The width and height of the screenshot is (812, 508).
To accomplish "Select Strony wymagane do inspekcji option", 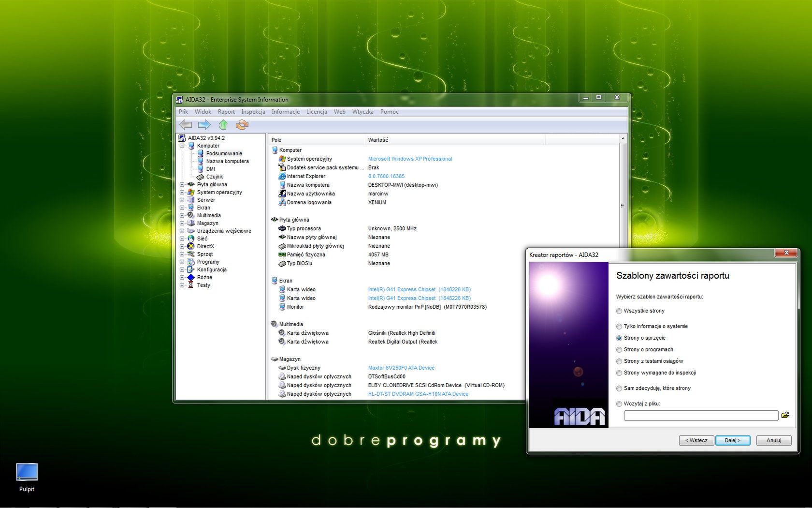I will click(x=619, y=373).
